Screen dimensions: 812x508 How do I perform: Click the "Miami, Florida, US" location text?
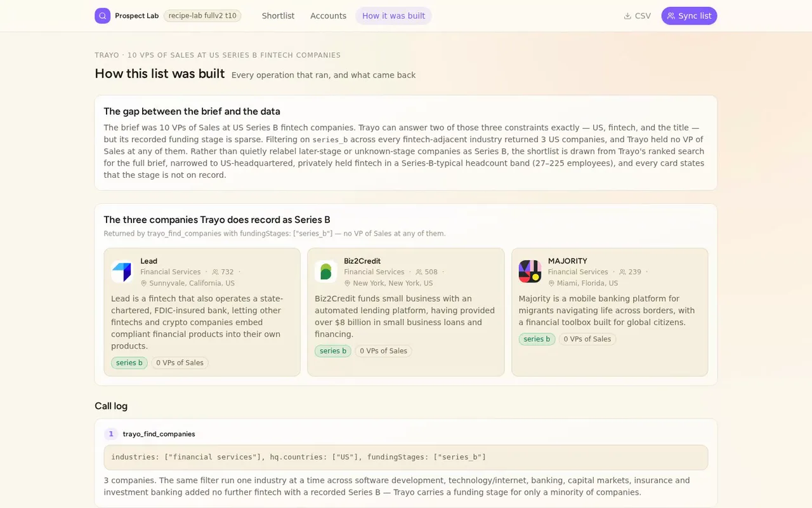pyautogui.click(x=587, y=283)
